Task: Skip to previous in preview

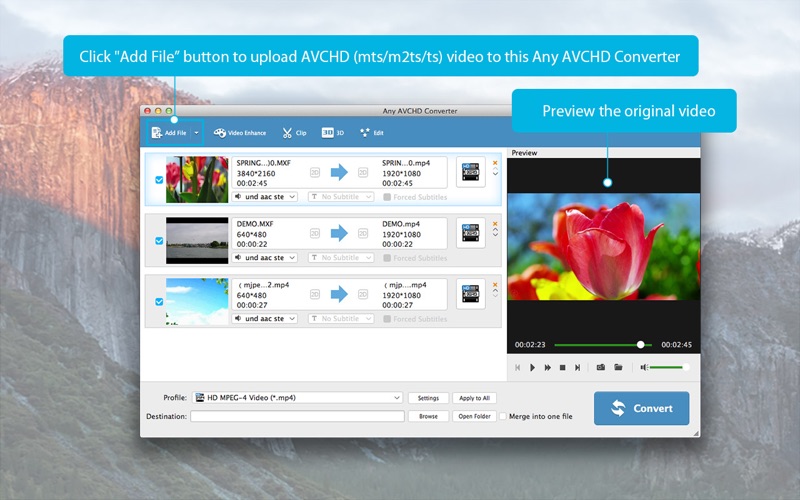Action: point(517,367)
